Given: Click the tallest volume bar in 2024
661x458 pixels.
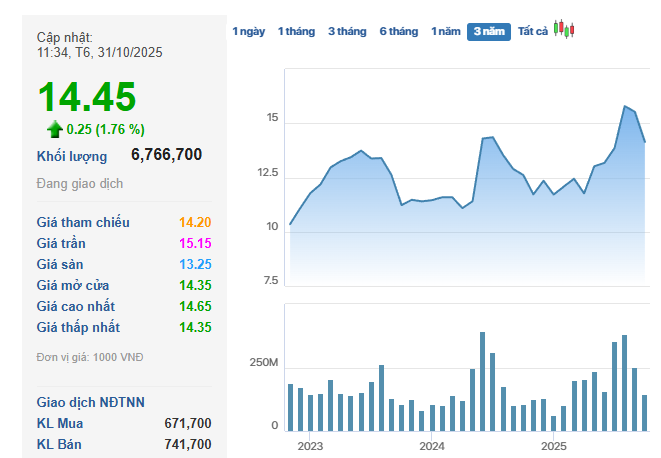Looking at the screenshot, I should pos(482,380).
